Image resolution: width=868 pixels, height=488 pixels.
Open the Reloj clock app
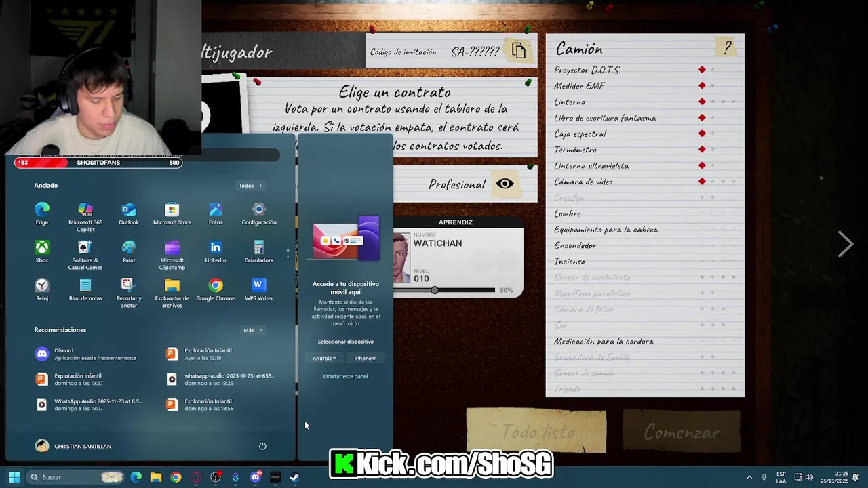42,289
